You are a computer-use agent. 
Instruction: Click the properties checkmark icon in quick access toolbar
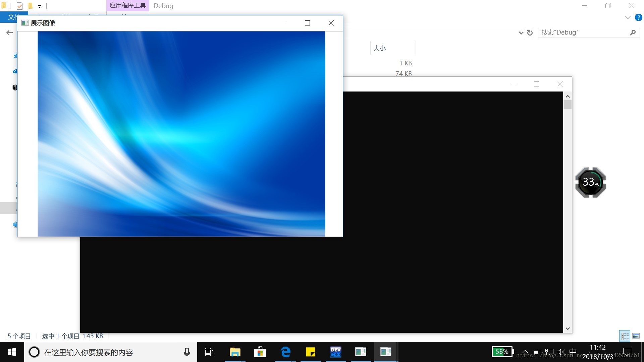click(x=19, y=6)
